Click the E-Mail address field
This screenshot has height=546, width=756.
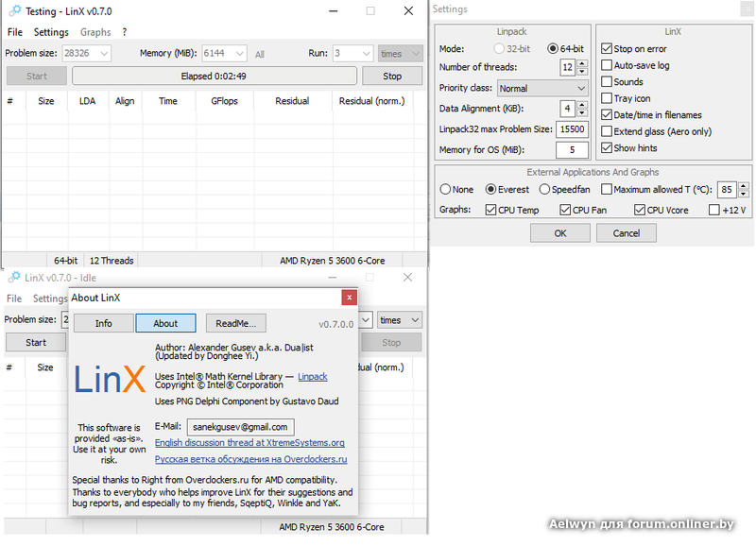coord(240,426)
